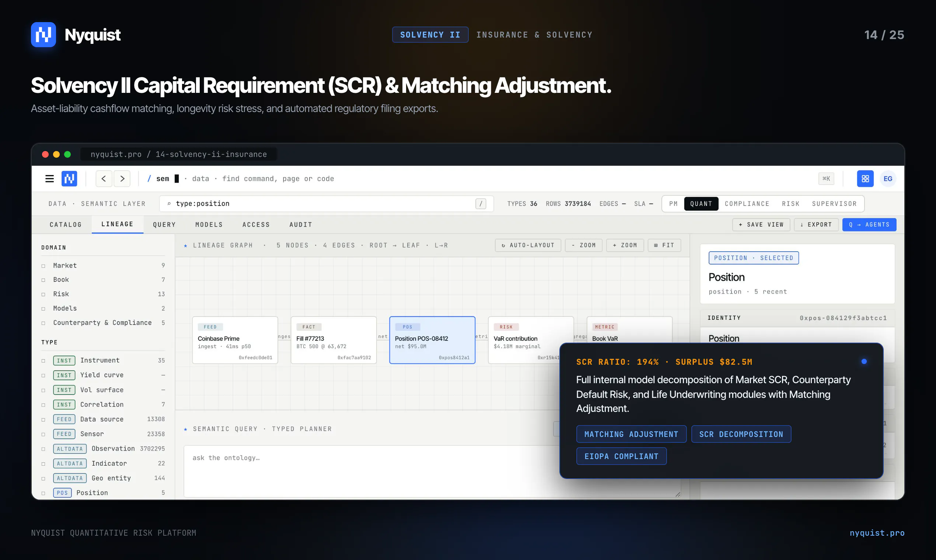Click the slash shortcut key in the search field
This screenshot has height=560, width=936.
[x=481, y=204]
